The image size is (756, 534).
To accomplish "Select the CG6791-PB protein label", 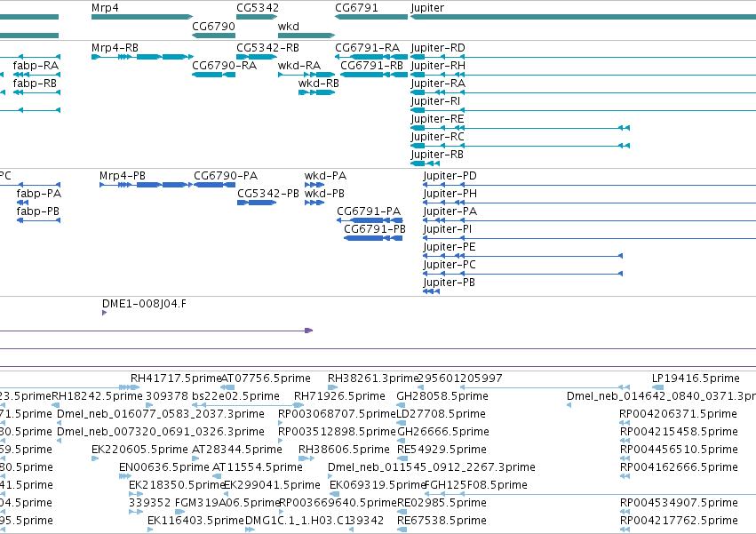I will (x=375, y=228).
